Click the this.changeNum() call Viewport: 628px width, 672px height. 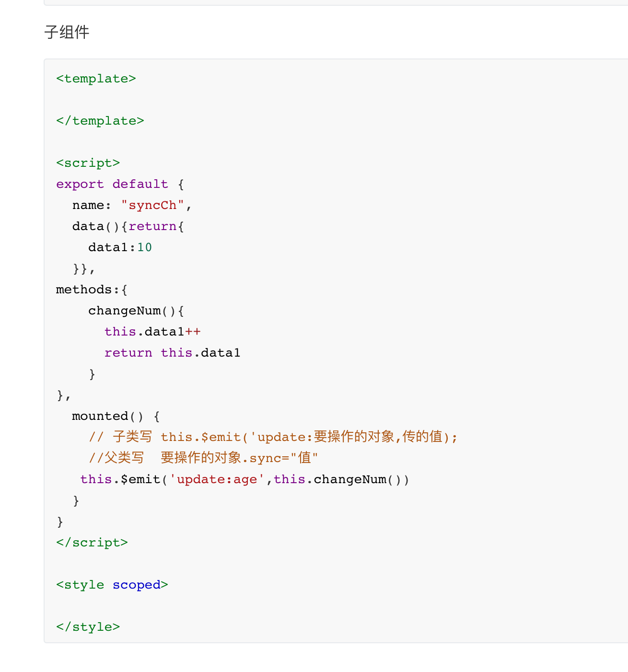[x=341, y=479]
